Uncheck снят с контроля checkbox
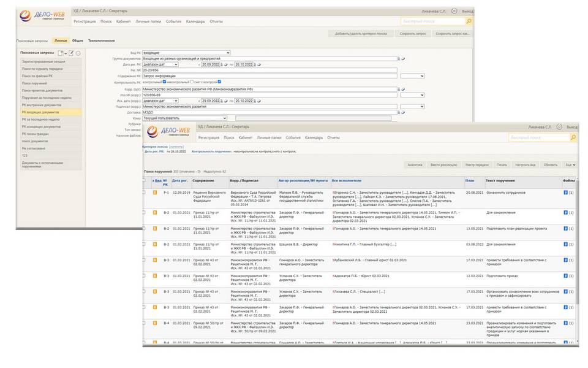Image resolution: width=588 pixels, height=368 pixels. click(x=219, y=82)
